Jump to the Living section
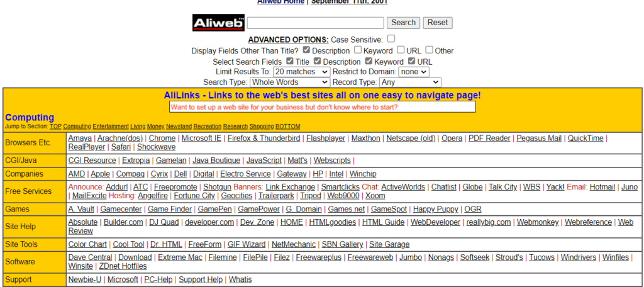 (x=138, y=127)
